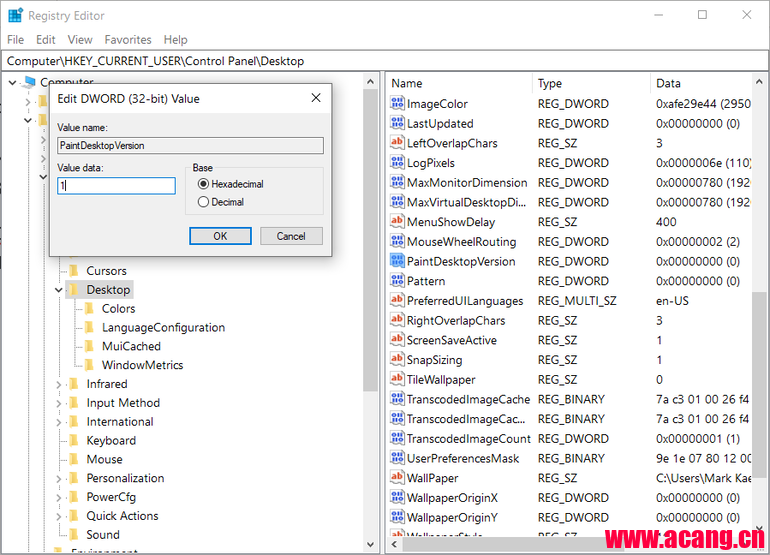Cancel the DWORD edit dialog
The image size is (770, 555).
pyautogui.click(x=291, y=236)
